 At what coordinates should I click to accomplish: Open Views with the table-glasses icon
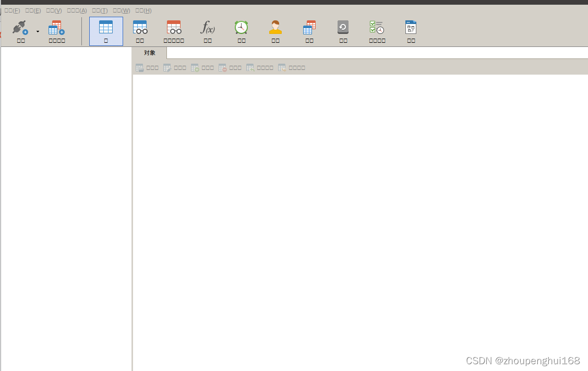point(140,27)
